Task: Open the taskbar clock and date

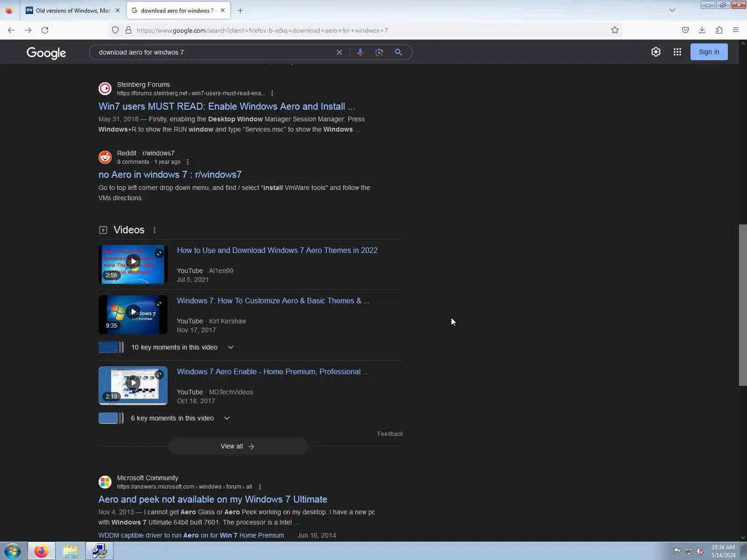Action: (x=723, y=551)
